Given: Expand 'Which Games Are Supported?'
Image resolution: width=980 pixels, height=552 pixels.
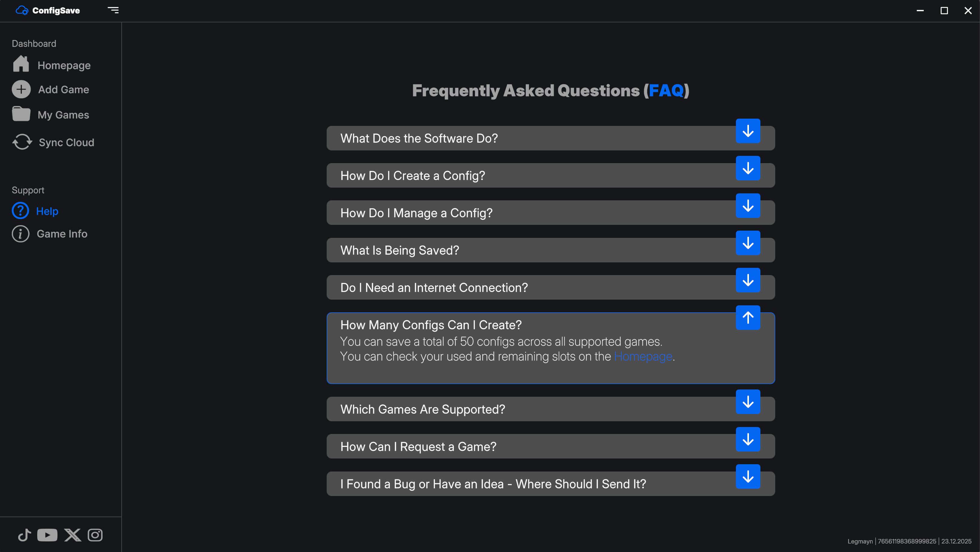Looking at the screenshot, I should (748, 402).
